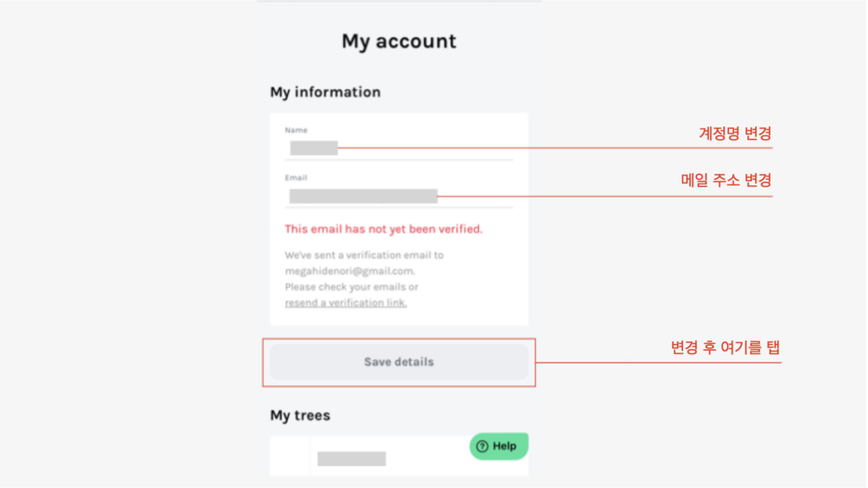Click the "Please check your emails or" line
Viewport: 868px width, 488px height.
(x=352, y=286)
